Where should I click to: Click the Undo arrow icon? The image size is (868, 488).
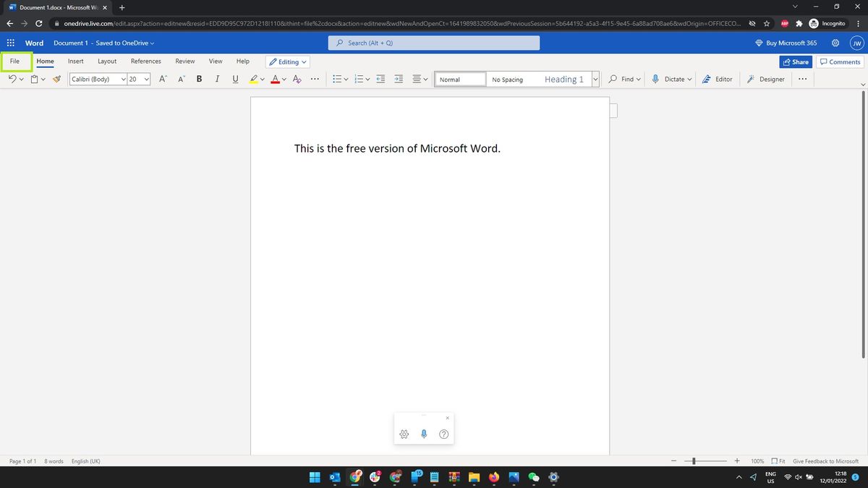pyautogui.click(x=12, y=80)
